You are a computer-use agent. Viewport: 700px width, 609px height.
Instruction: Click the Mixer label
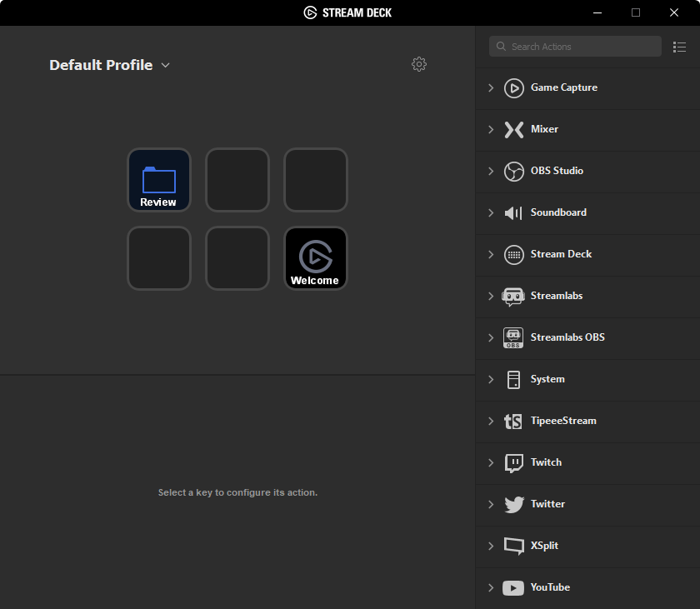coord(544,129)
